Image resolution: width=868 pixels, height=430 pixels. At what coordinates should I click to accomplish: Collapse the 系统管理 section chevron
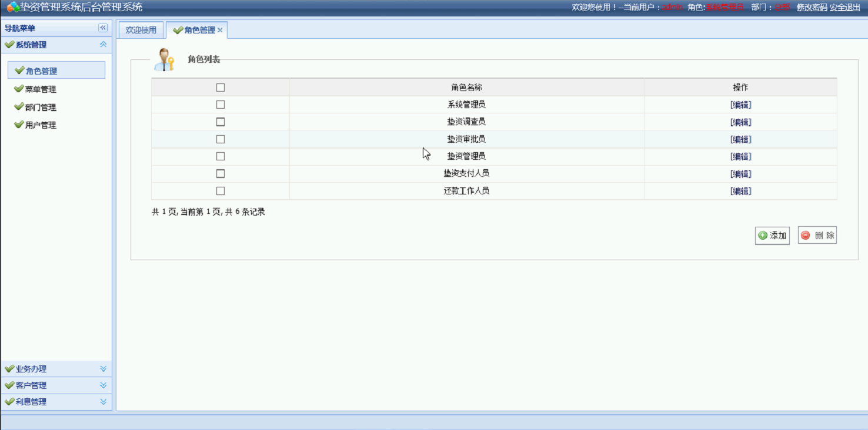coord(103,45)
